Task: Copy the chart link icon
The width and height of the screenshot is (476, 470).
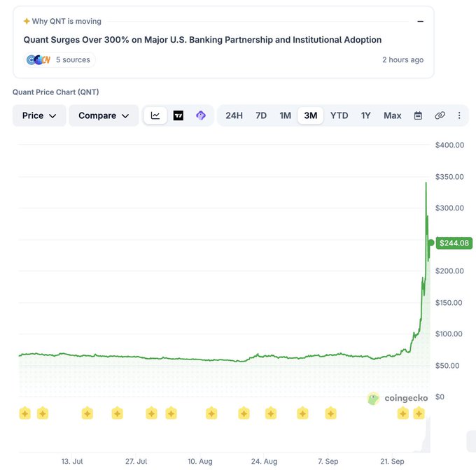Action: pyautogui.click(x=440, y=115)
